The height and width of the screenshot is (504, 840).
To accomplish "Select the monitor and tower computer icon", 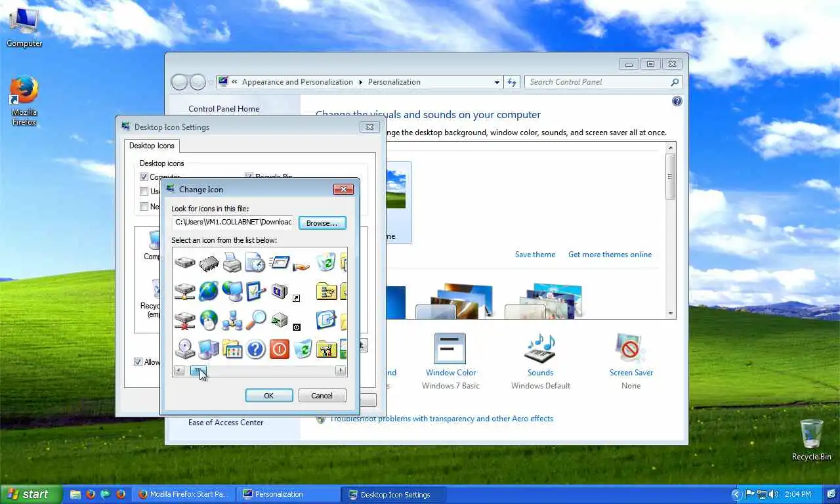I will pyautogui.click(x=209, y=348).
